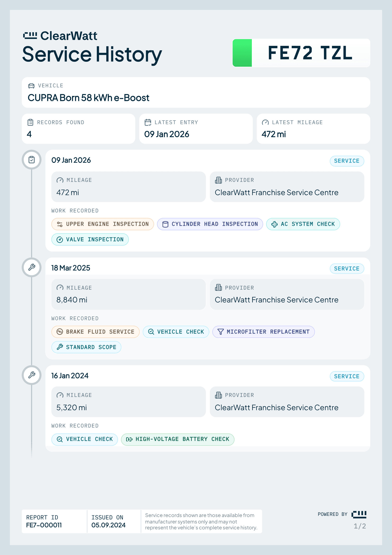
Task: Click the building icon in the 09 Jan 2026 provider box
Action: [218, 180]
